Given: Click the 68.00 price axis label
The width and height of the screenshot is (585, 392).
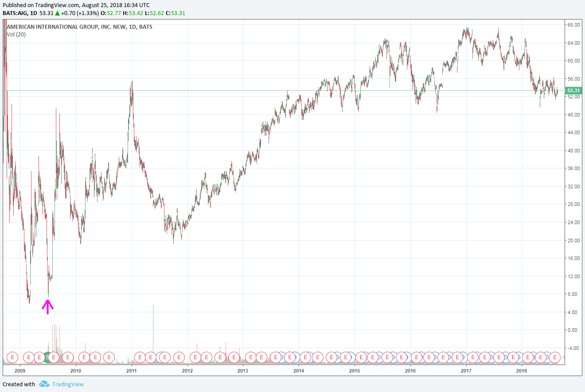Looking at the screenshot, I should point(574,25).
